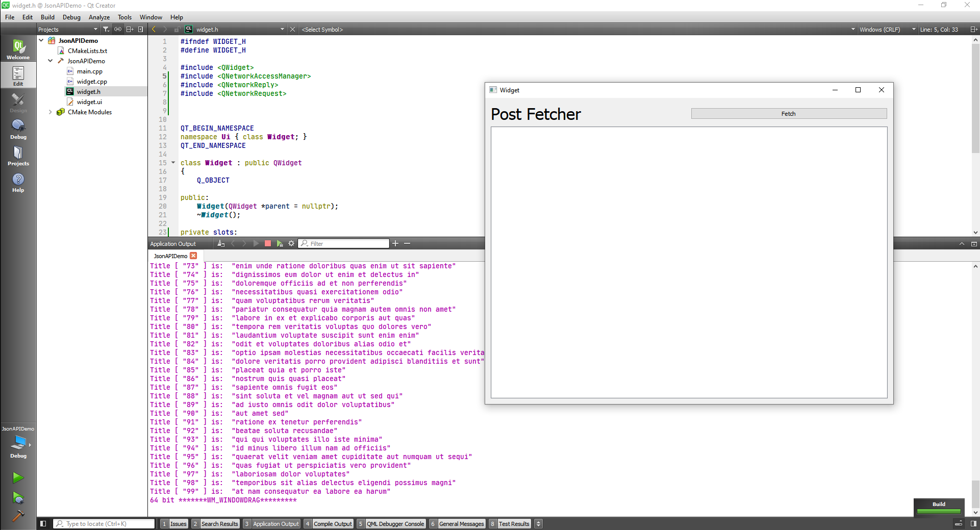The height and width of the screenshot is (530, 980).
Task: Open the Tools menu
Action: point(124,17)
